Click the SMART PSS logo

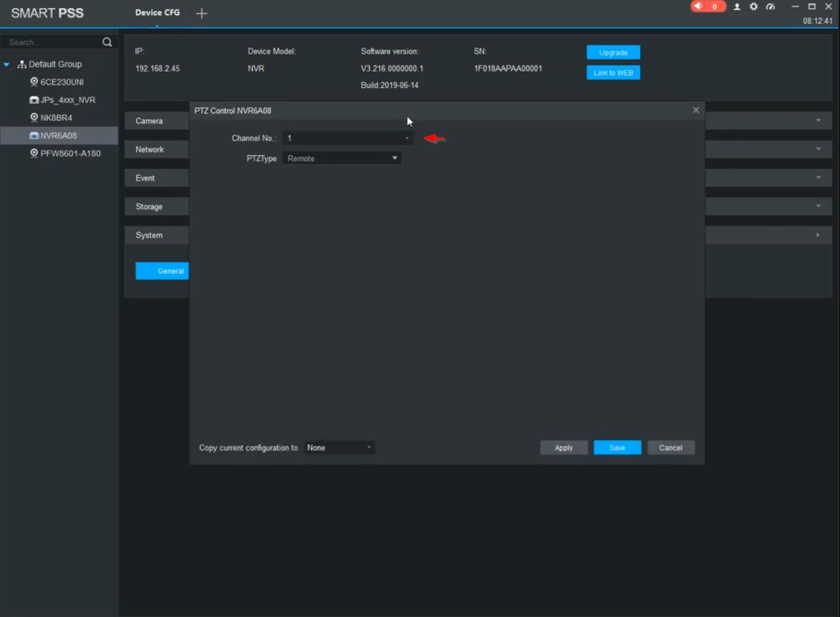click(x=48, y=13)
